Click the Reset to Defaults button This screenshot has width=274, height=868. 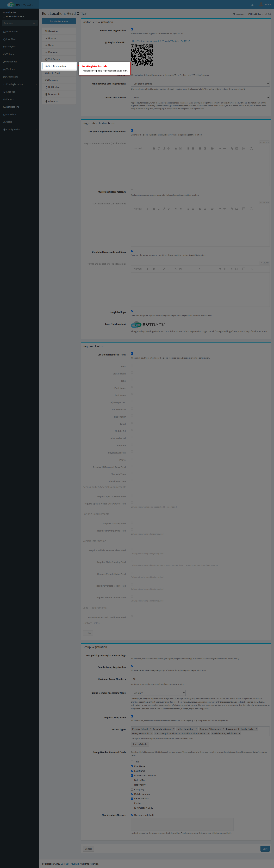tap(140, 744)
